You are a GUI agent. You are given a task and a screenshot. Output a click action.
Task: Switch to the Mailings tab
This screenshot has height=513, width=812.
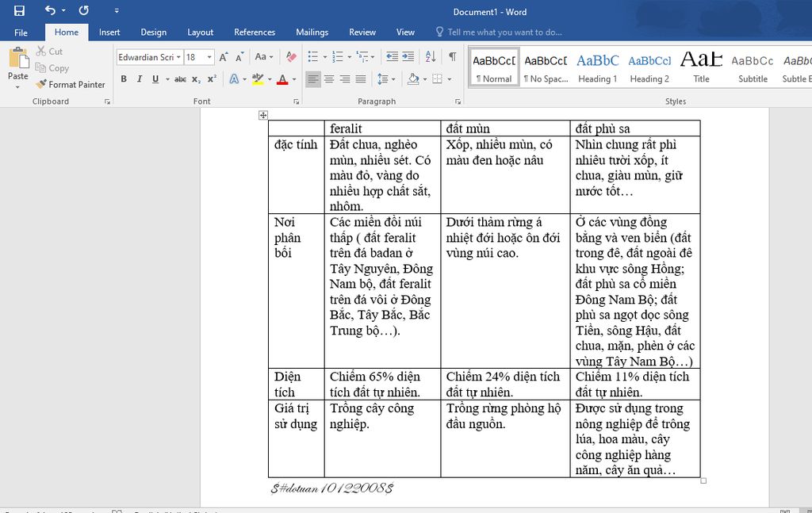[x=312, y=32]
